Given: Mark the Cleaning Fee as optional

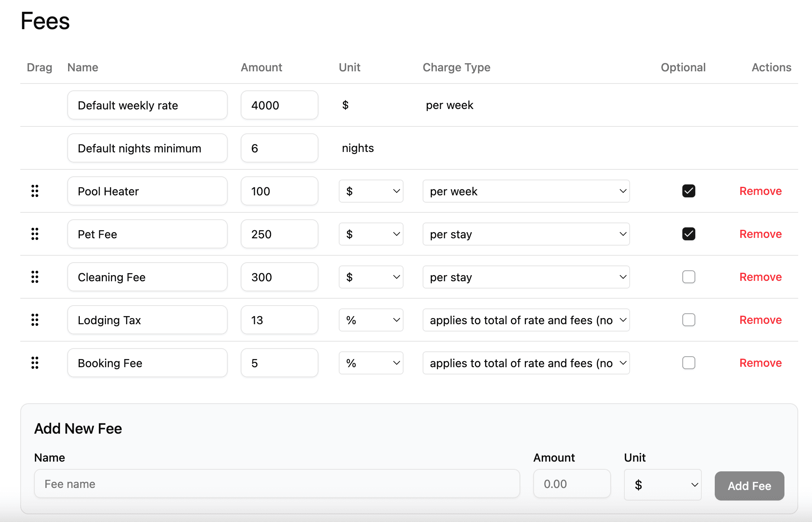Looking at the screenshot, I should 688,277.
